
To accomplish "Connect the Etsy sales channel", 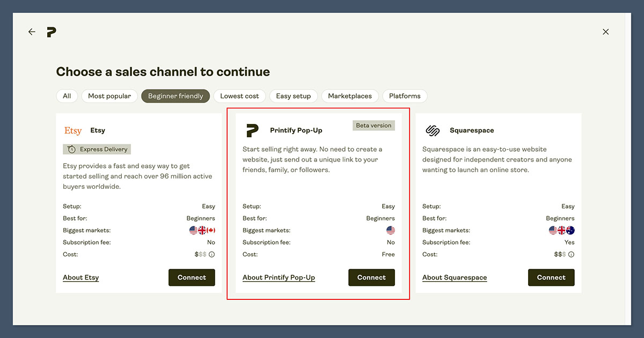I will [192, 277].
